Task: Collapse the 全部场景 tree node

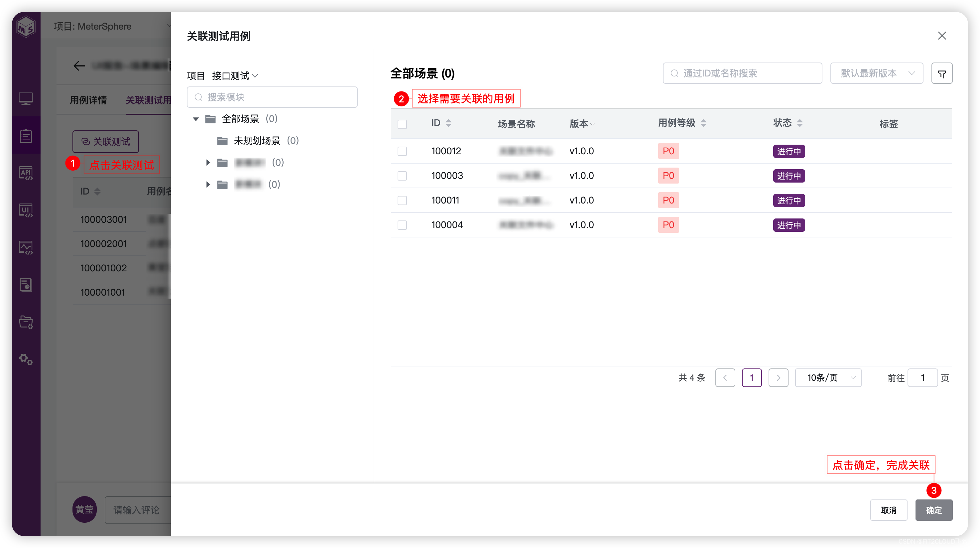Action: tap(196, 119)
